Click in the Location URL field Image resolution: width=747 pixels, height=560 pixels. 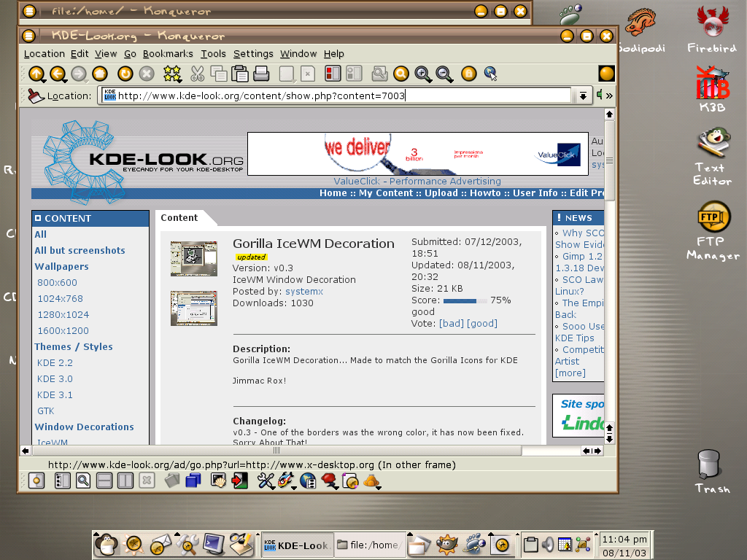[336, 96]
